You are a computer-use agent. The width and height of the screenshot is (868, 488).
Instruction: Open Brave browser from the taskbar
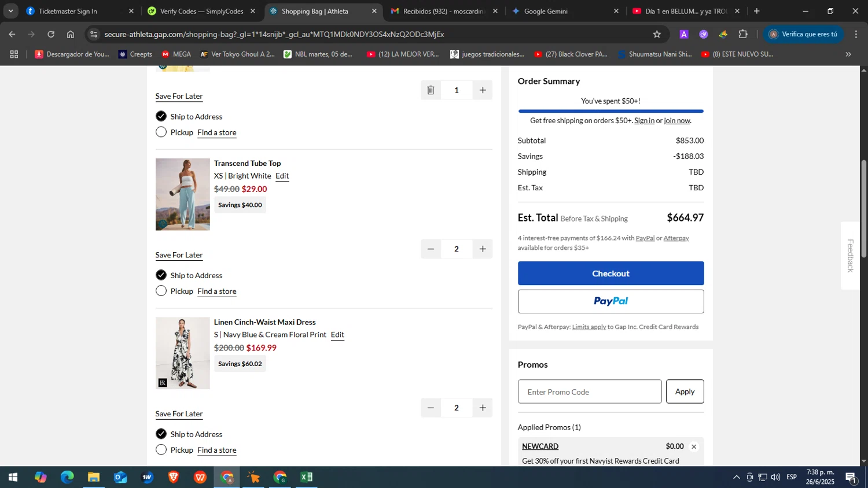click(174, 478)
